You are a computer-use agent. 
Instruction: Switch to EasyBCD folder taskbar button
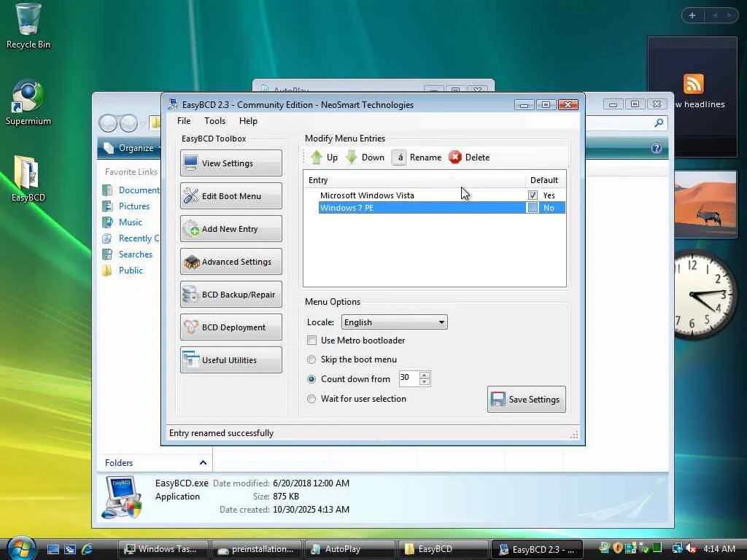point(443,549)
